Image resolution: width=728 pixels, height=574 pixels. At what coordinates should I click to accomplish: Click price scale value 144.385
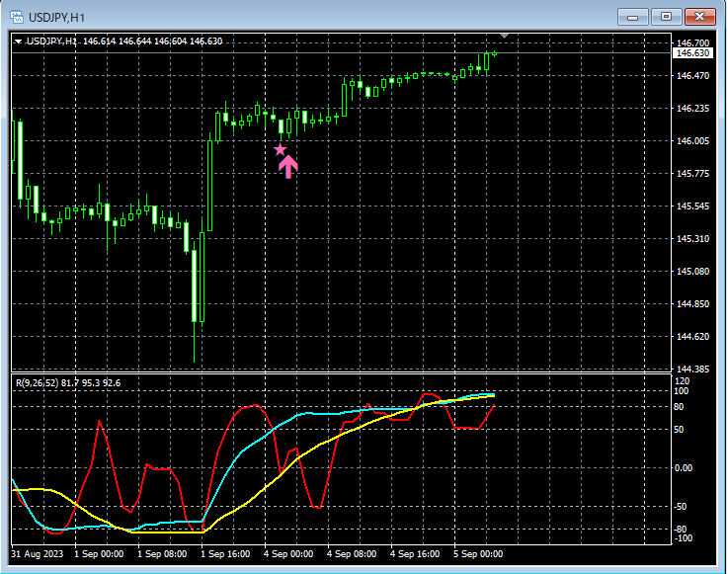692,369
